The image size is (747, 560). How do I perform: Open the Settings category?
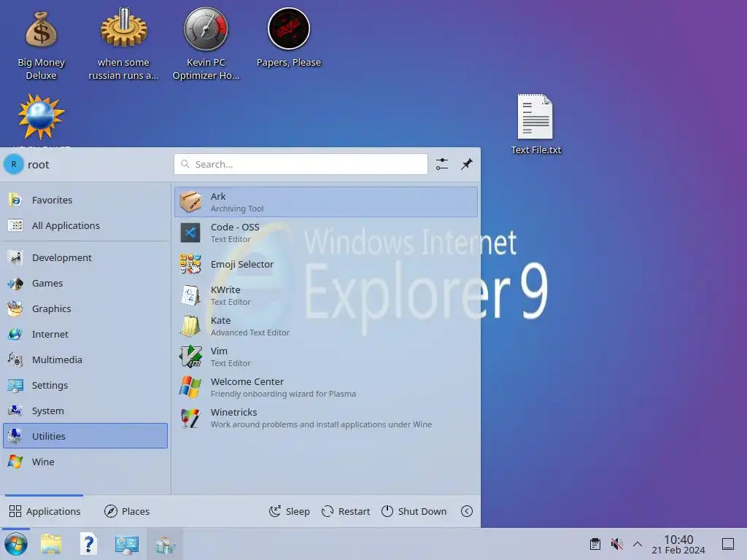(85, 385)
